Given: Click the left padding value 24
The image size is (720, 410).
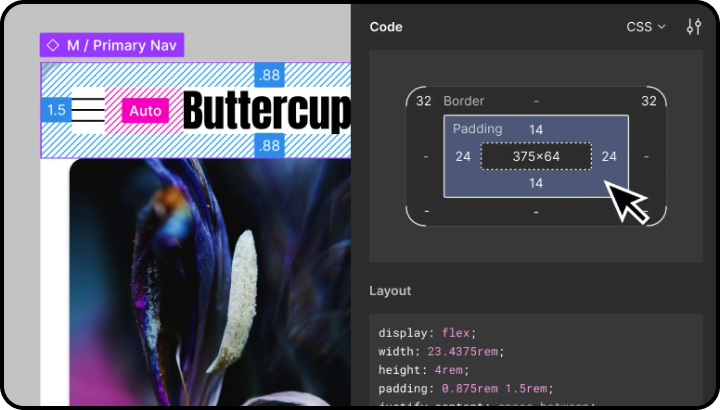Looking at the screenshot, I should (x=463, y=157).
